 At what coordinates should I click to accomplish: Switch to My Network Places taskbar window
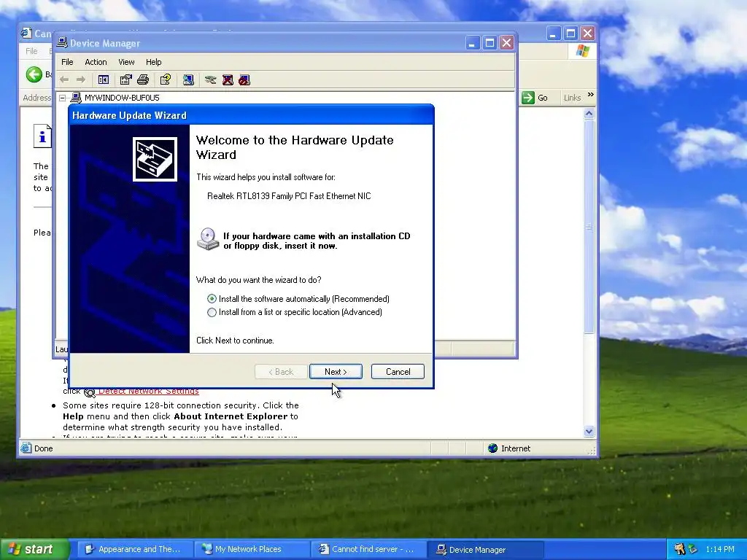252,549
